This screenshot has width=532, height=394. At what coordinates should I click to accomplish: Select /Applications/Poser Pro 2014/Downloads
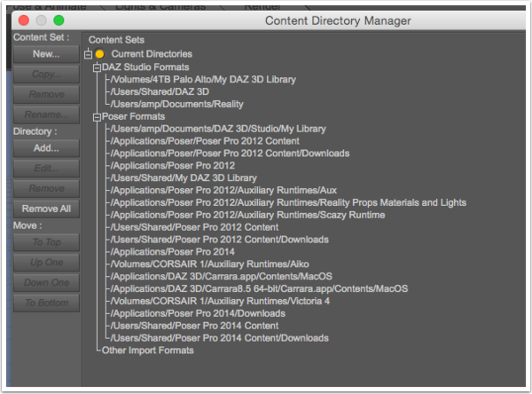point(198,313)
